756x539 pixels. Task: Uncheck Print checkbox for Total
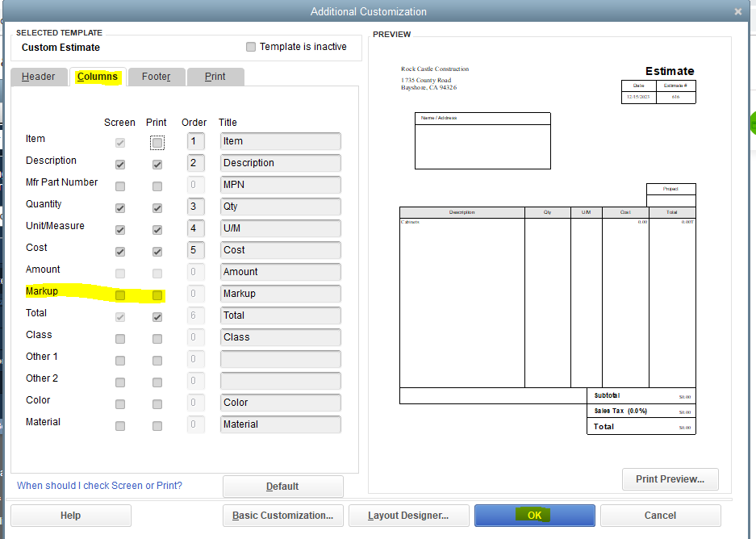point(157,317)
